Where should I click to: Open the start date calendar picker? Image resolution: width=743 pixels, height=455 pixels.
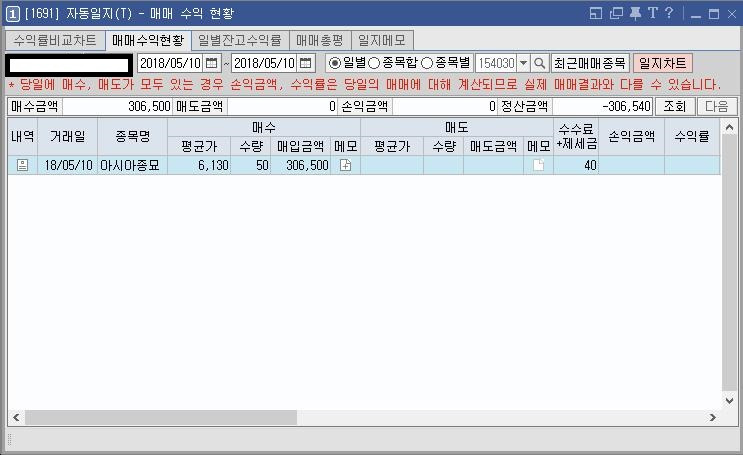pos(211,63)
